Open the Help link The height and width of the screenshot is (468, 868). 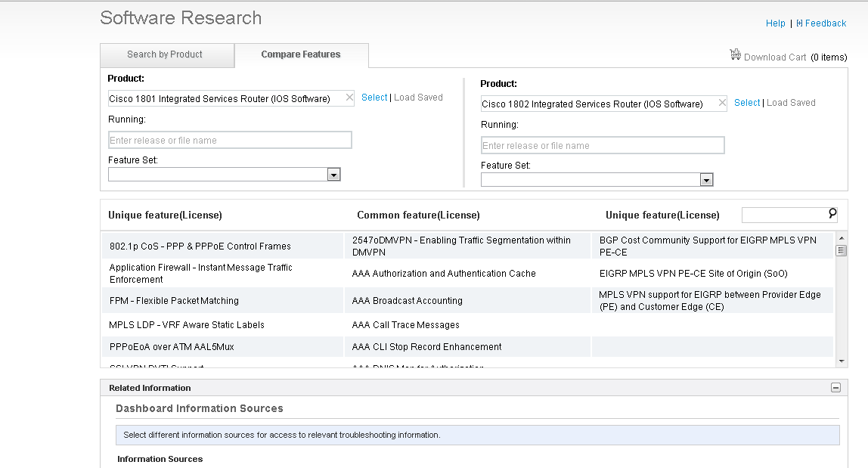pos(775,23)
